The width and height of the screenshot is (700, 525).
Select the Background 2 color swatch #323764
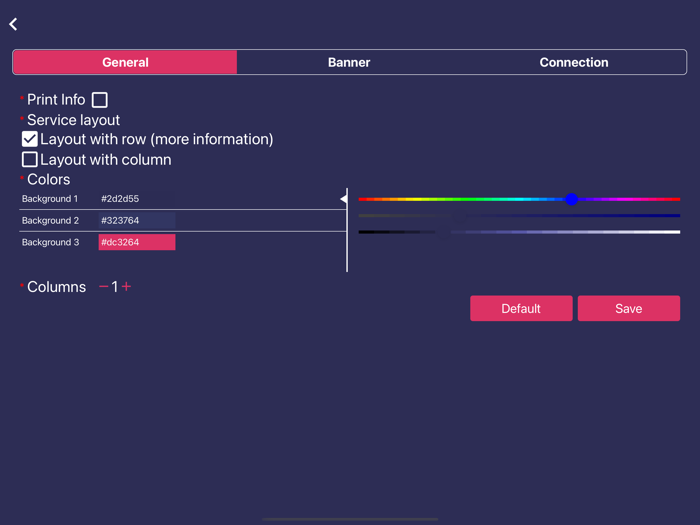point(137,221)
